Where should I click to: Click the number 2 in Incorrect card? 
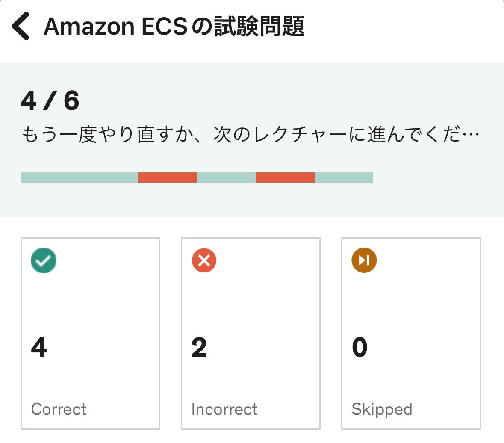point(199,347)
